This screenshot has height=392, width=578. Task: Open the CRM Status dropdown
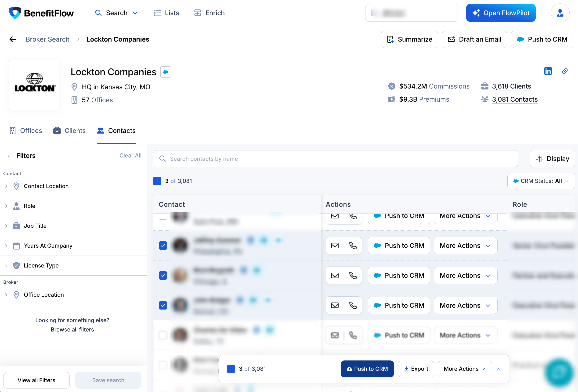click(x=541, y=181)
